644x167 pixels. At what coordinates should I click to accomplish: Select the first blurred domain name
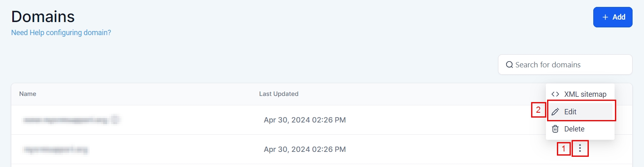65,120
